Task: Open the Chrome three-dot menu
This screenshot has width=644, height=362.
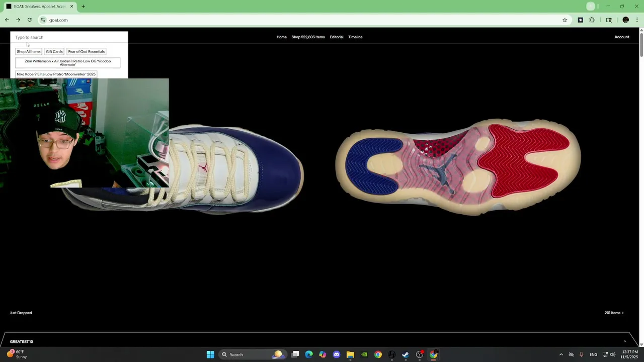Action: click(637, 20)
